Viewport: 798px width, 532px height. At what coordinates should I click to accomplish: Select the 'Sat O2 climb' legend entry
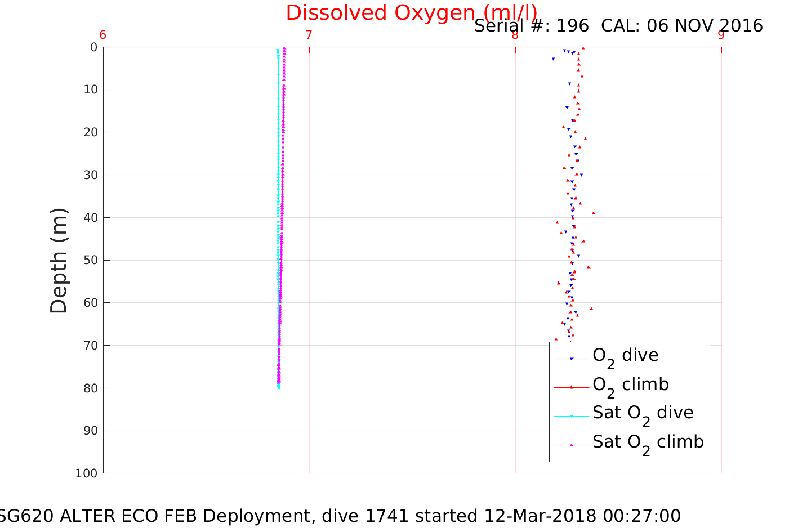tap(648, 443)
